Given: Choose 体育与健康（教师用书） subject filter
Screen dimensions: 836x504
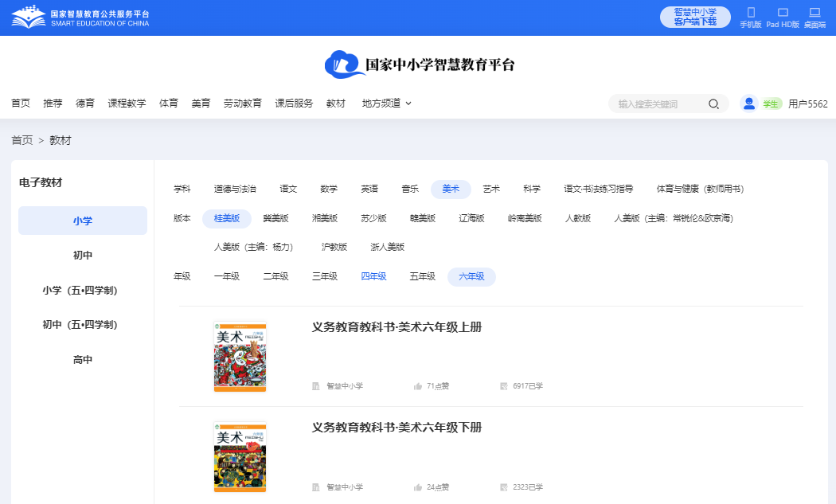Looking at the screenshot, I should coord(700,189).
